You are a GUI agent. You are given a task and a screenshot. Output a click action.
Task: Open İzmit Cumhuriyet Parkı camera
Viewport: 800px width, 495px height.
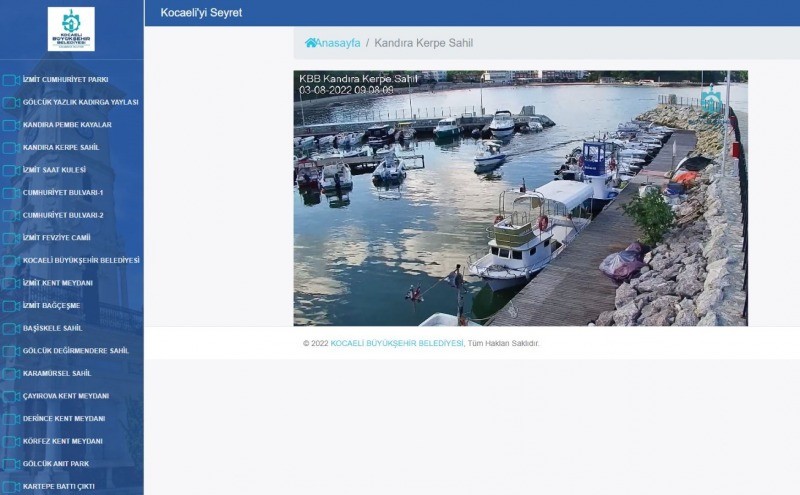(65, 80)
